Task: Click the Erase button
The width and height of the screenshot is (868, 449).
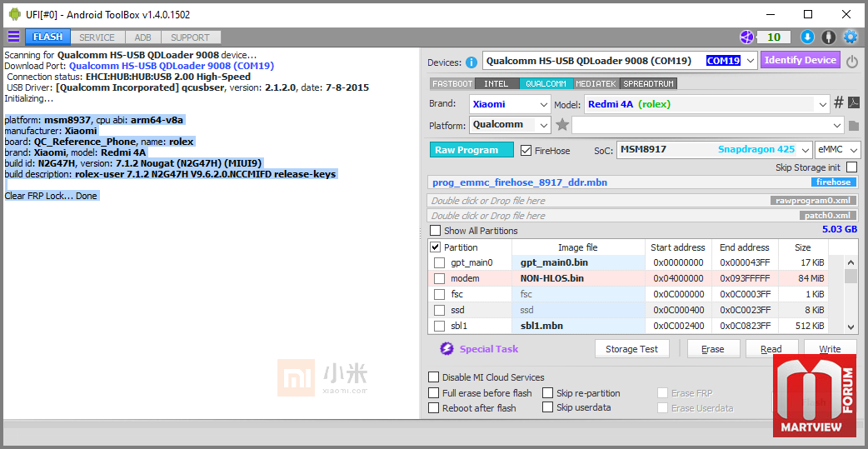Action: (712, 349)
